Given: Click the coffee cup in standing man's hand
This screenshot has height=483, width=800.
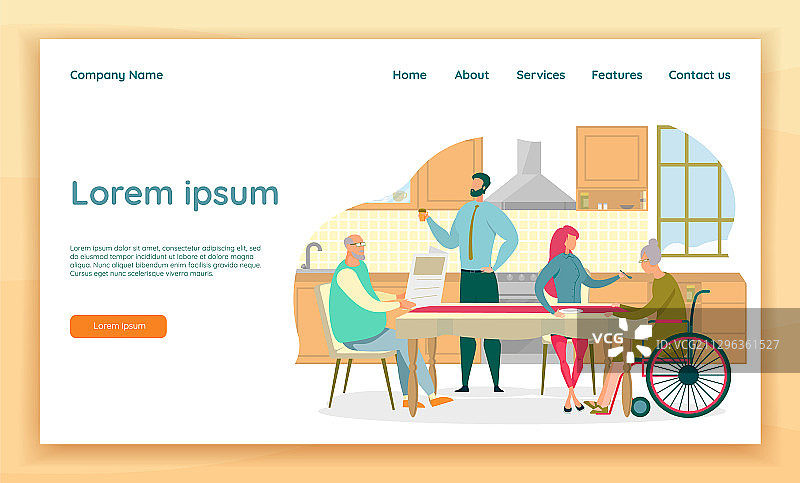Looking at the screenshot, I should tap(422, 215).
